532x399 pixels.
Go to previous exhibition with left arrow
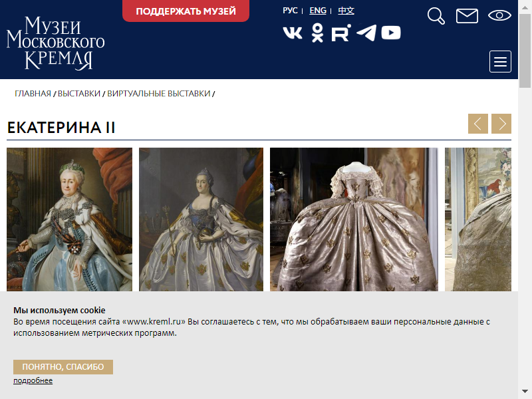tap(478, 124)
